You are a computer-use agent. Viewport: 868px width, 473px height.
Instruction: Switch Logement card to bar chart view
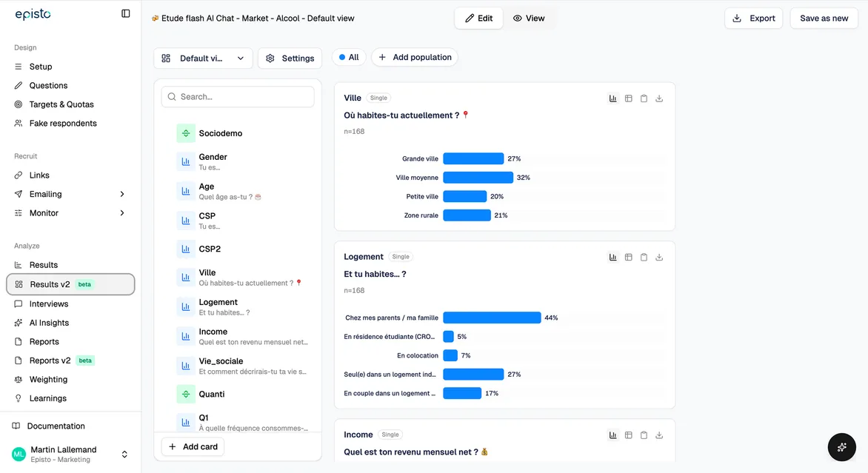612,258
